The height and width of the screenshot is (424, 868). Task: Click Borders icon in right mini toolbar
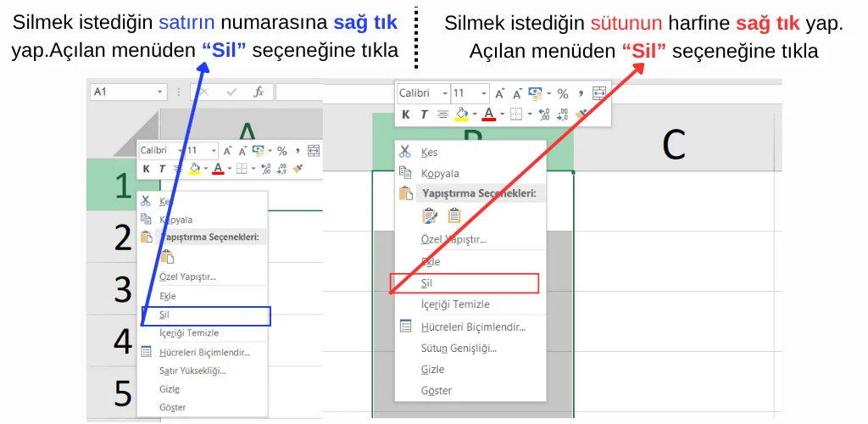[x=516, y=114]
